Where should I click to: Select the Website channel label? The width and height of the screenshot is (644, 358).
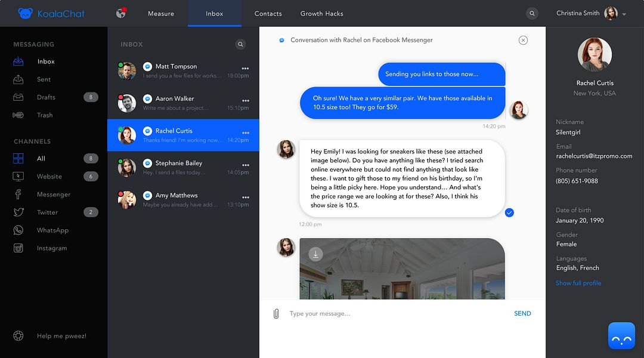[49, 177]
